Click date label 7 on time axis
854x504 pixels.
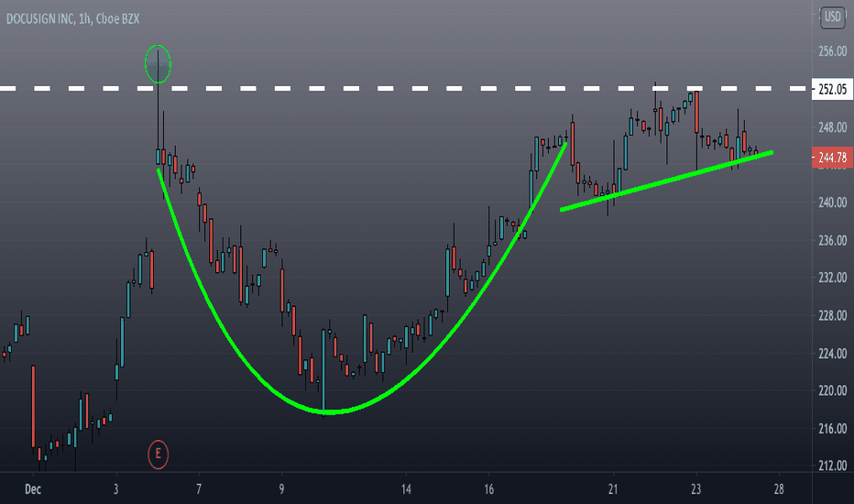click(x=199, y=489)
